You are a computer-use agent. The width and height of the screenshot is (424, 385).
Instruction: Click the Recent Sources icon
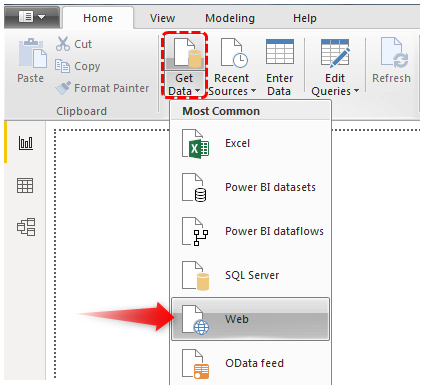point(233,53)
